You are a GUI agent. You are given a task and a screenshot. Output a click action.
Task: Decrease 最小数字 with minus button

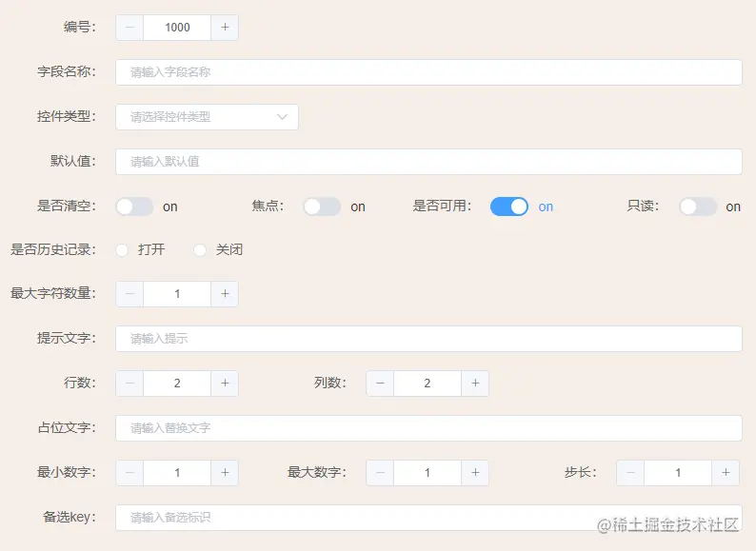pos(129,472)
